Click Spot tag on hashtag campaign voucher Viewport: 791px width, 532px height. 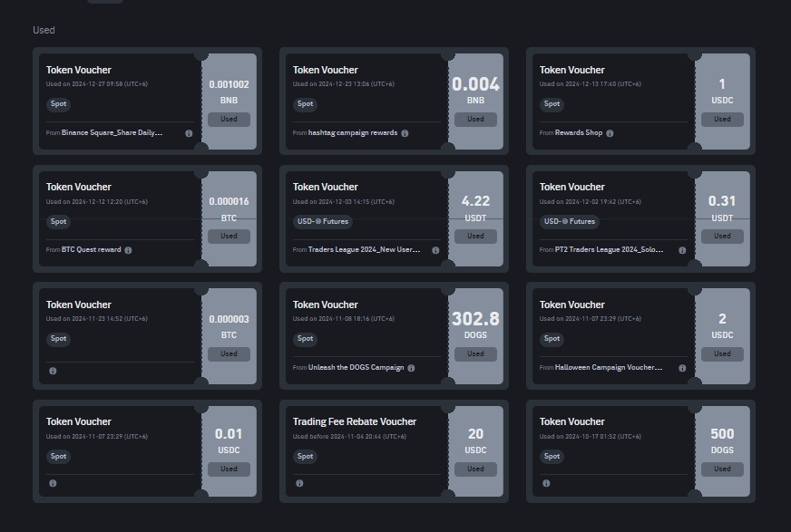point(305,104)
